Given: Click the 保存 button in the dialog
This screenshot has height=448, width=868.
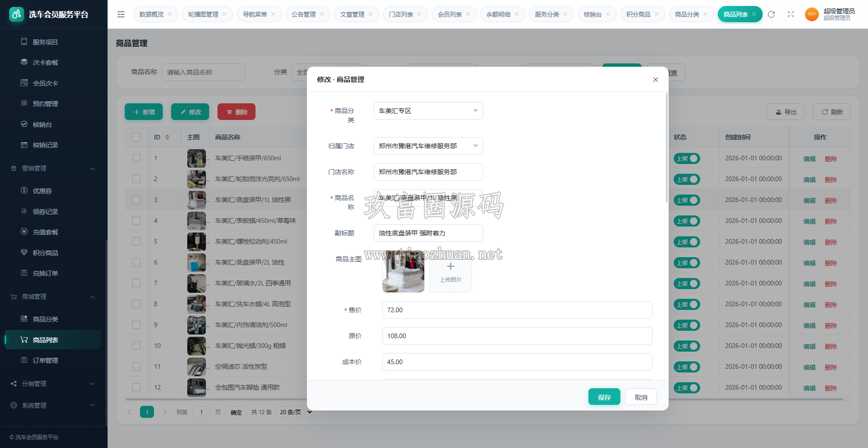Looking at the screenshot, I should pos(604,397).
